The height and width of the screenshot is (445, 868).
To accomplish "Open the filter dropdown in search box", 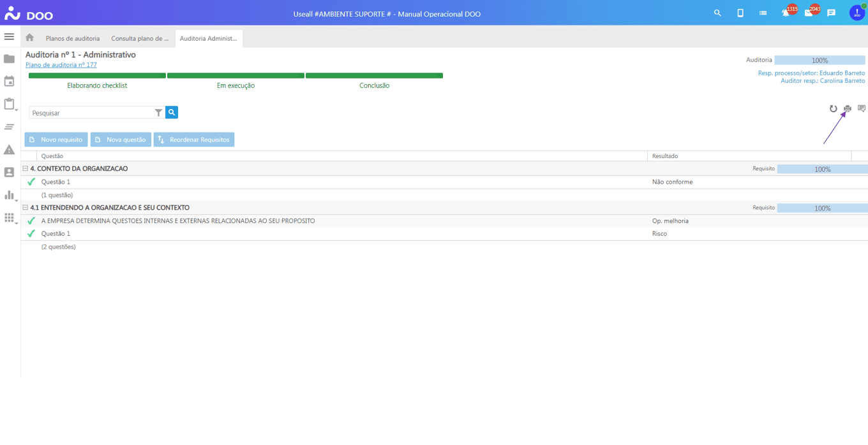I will click(158, 113).
